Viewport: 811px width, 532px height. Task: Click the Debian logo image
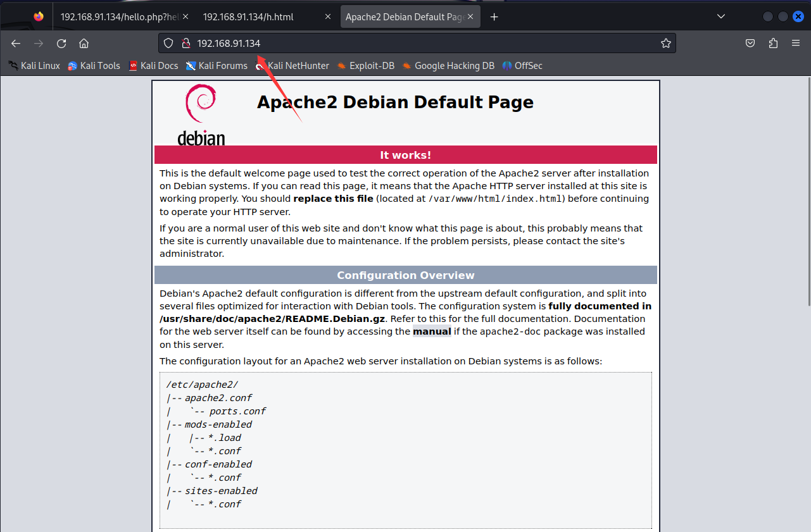[x=201, y=114]
